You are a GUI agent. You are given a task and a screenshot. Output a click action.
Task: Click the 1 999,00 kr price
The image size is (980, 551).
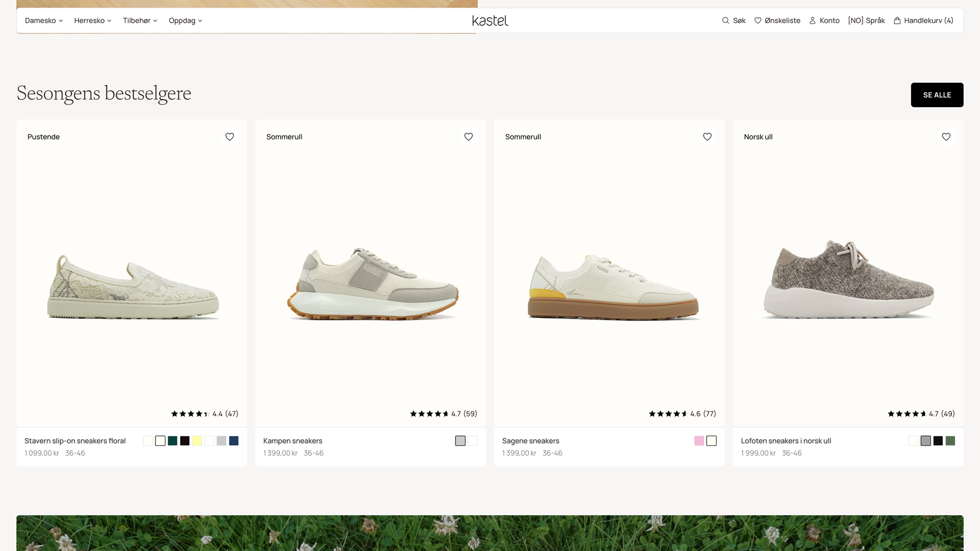(x=758, y=453)
